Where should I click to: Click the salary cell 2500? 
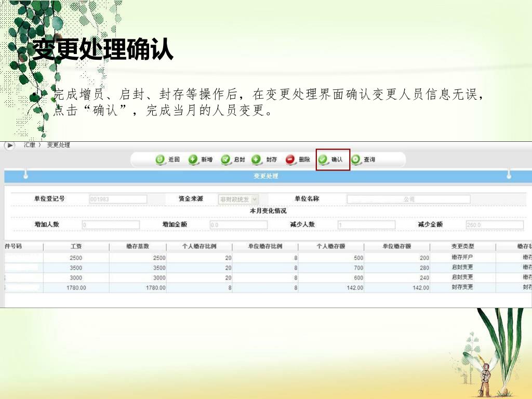(76, 258)
